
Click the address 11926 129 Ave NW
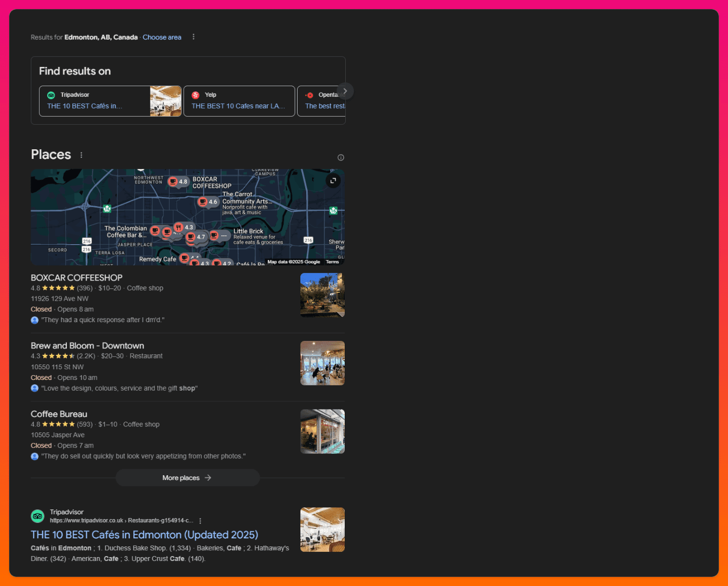click(59, 299)
